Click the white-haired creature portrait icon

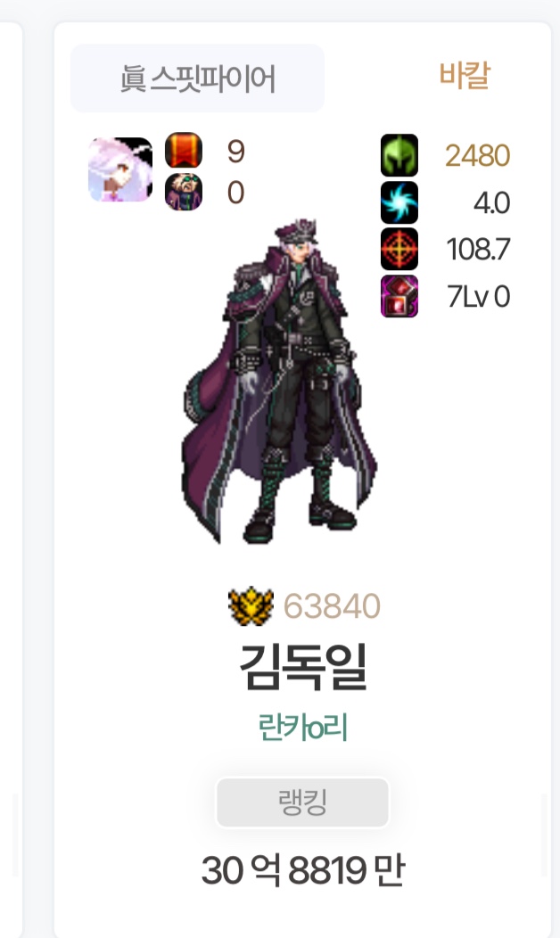(120, 170)
